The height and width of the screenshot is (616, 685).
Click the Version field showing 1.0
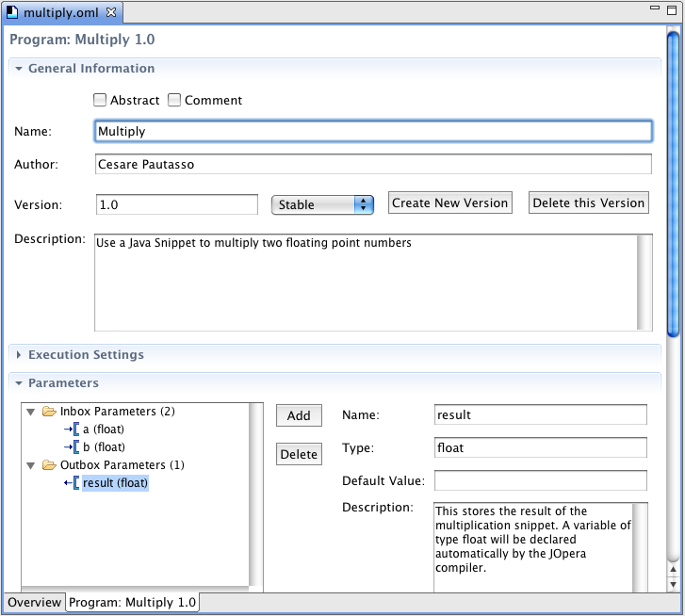point(177,204)
